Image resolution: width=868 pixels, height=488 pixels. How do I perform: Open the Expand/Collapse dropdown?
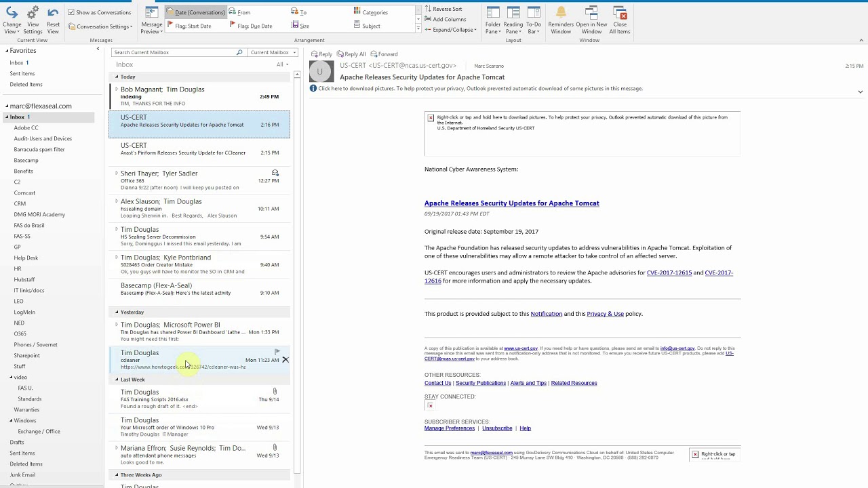click(451, 30)
